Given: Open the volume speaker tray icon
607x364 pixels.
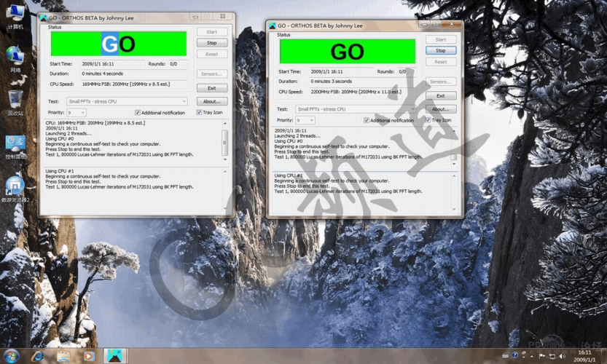Looking at the screenshot, I should click(562, 356).
